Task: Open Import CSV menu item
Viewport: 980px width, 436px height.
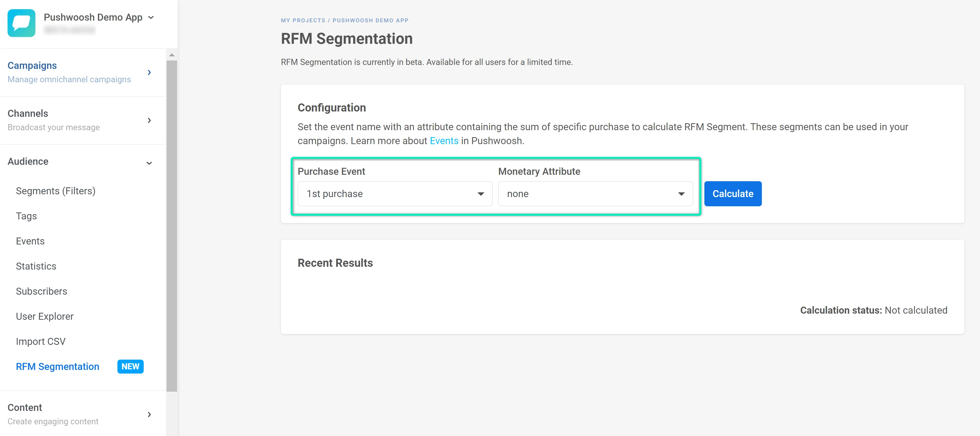Action: 41,341
